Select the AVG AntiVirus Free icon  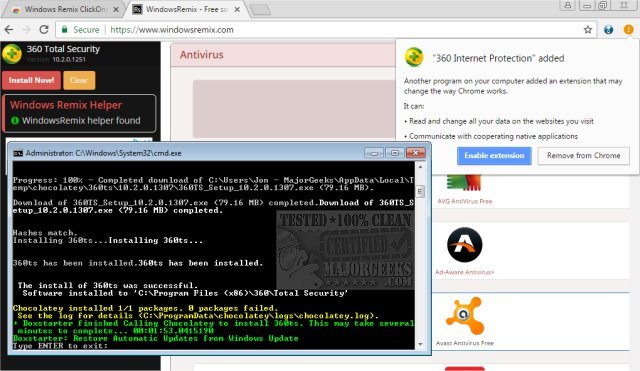coord(464,183)
